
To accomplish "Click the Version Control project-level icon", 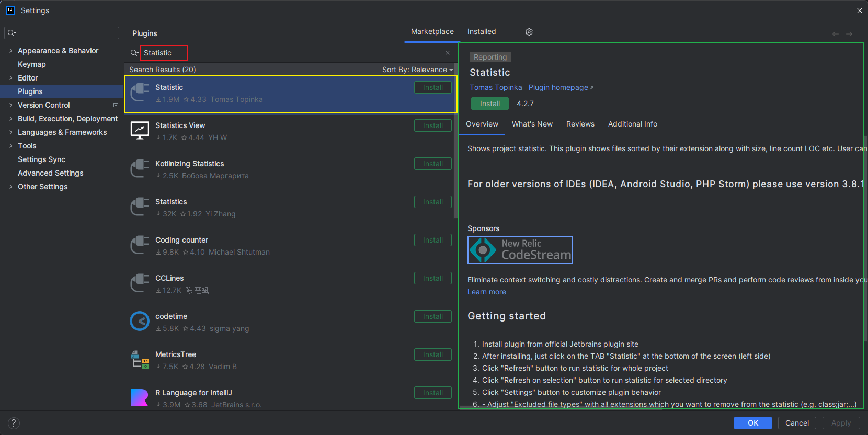I will [x=116, y=105].
